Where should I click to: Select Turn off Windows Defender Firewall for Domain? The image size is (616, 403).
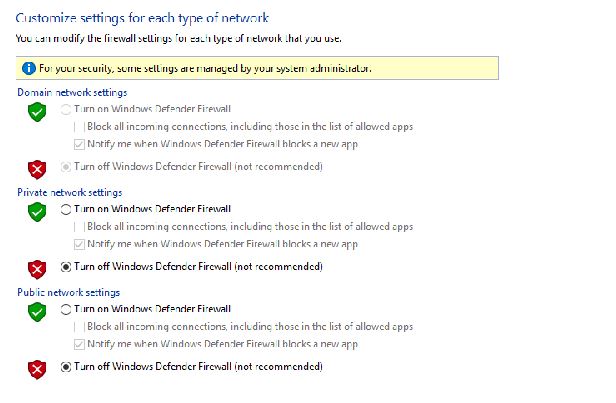66,166
